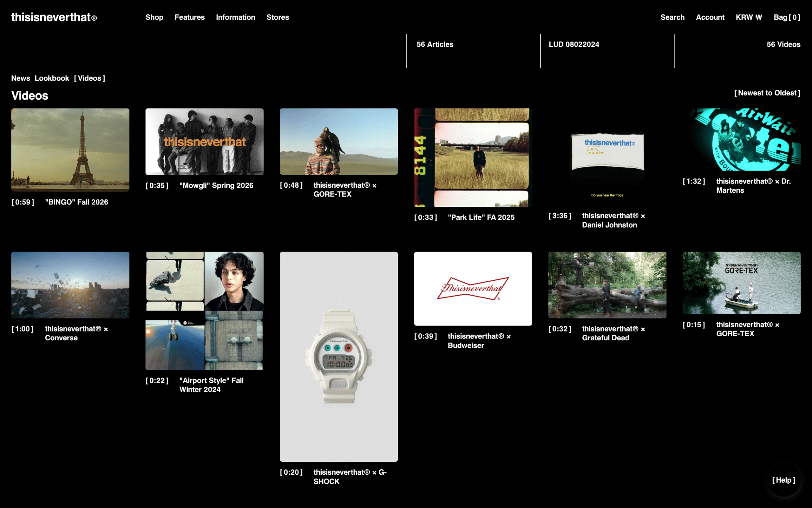Open the Search link

click(672, 17)
